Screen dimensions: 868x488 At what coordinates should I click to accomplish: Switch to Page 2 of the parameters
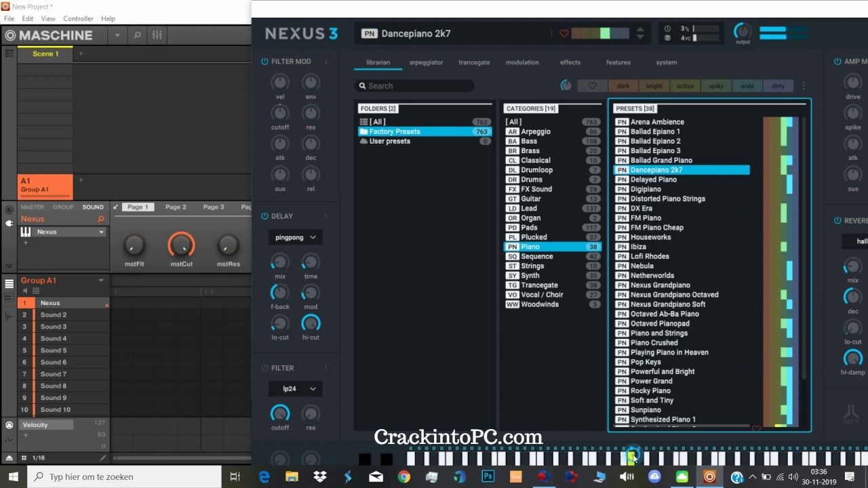[176, 207]
